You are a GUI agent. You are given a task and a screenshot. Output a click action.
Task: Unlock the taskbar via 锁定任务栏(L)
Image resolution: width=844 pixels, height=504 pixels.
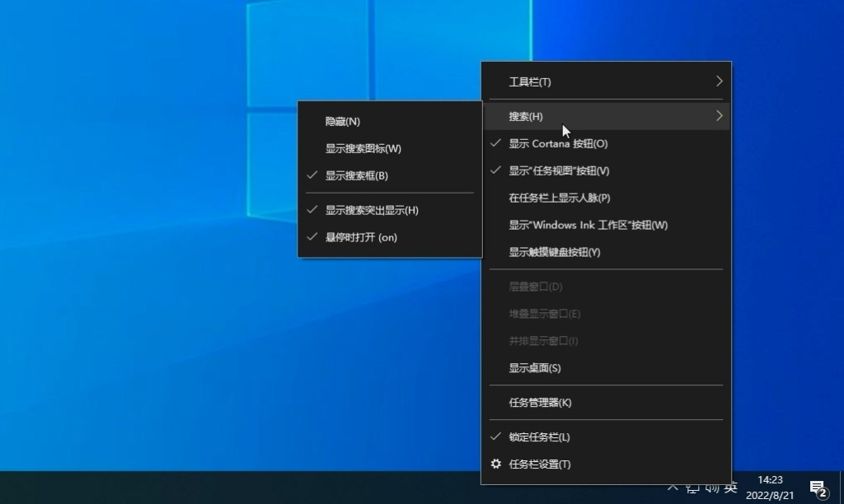pyautogui.click(x=539, y=437)
